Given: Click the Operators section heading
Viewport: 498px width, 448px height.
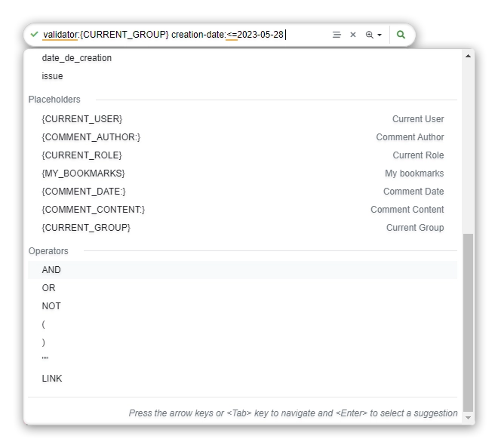Looking at the screenshot, I should click(48, 251).
